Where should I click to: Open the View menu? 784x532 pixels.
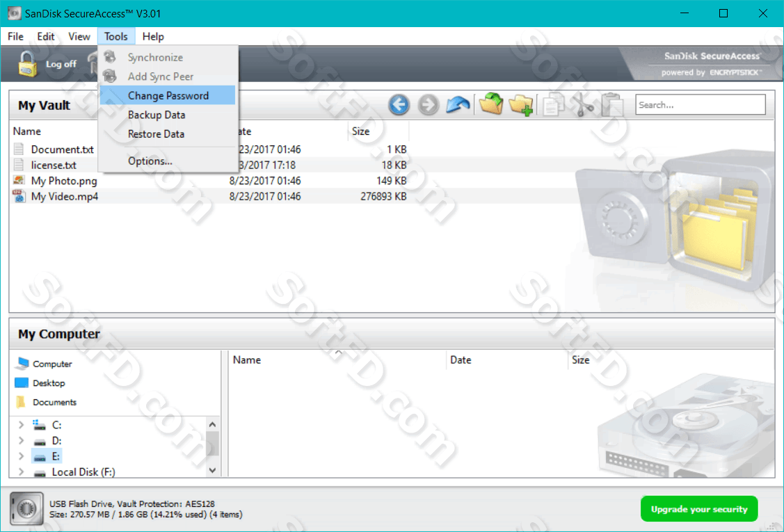(79, 36)
